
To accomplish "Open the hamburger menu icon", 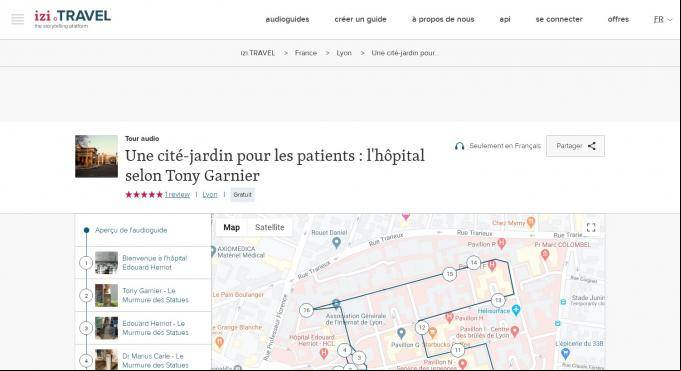I will [17, 19].
